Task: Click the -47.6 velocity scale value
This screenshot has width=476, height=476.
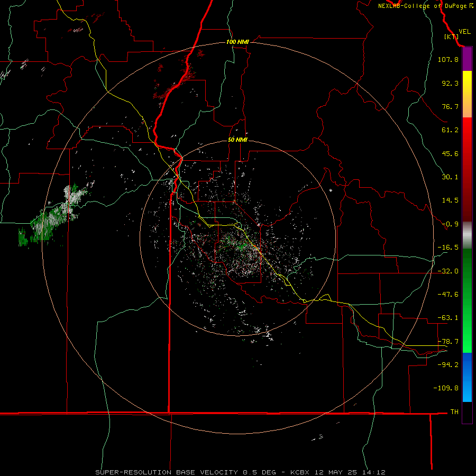Action: (x=448, y=295)
